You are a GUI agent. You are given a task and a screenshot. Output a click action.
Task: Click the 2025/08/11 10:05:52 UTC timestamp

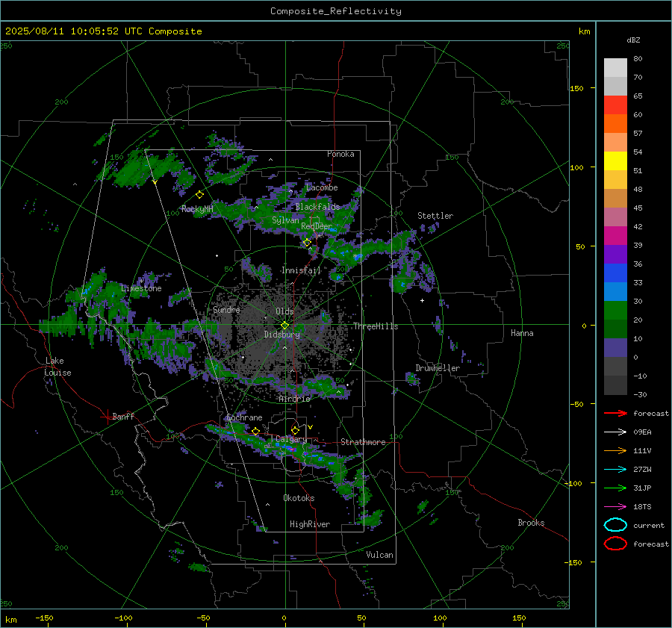[103, 31]
